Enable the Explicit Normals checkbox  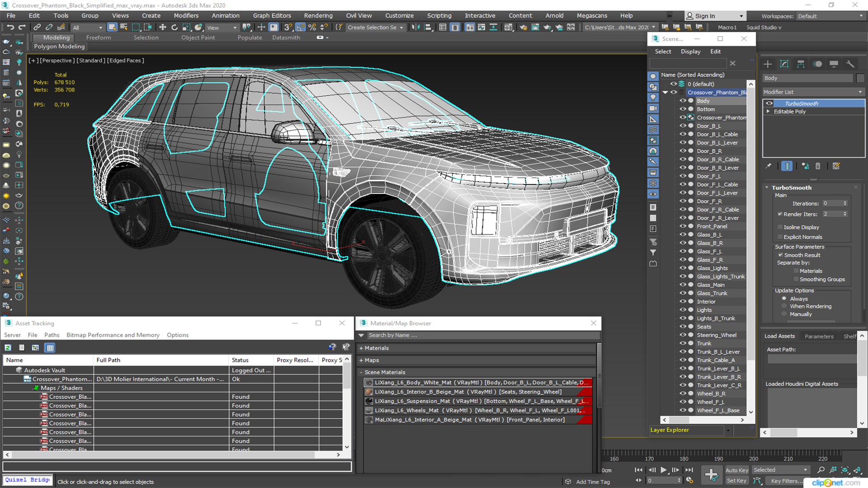[780, 237]
